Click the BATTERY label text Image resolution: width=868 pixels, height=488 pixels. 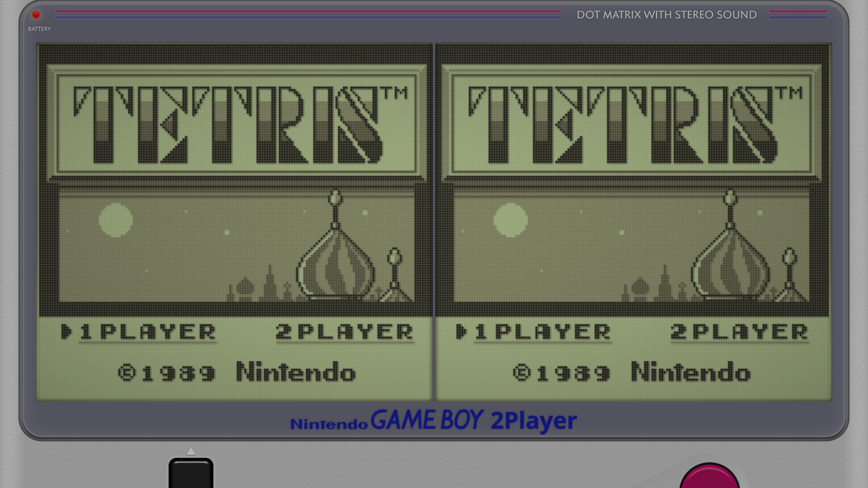[x=39, y=29]
